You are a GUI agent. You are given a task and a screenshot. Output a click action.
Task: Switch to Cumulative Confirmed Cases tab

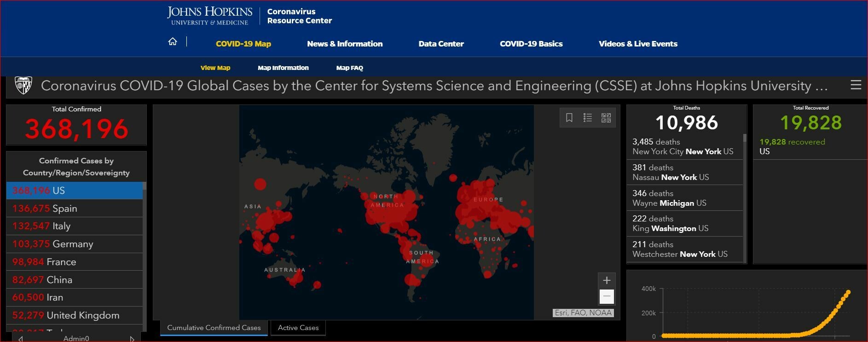click(214, 328)
